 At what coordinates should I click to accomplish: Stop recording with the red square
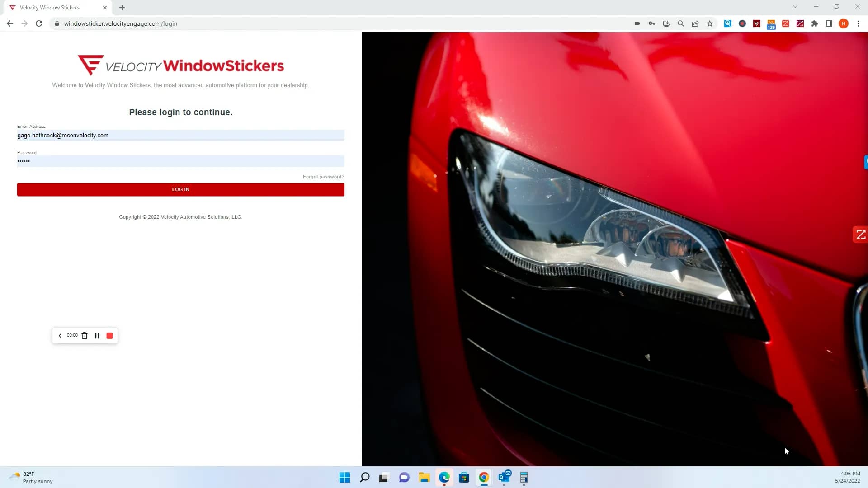(109, 336)
